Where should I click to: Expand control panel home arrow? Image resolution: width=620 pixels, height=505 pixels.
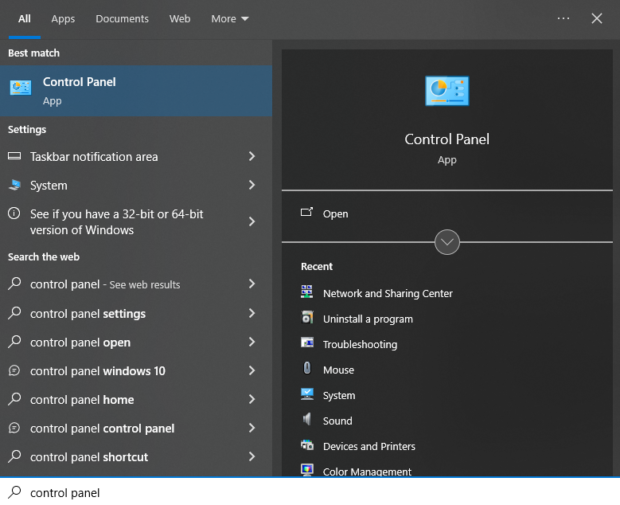252,399
